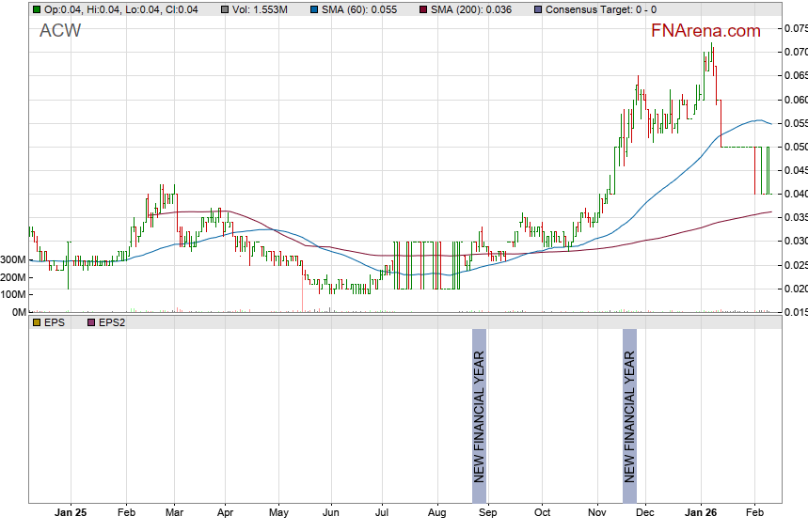Select the SMA (200): 0.036 legend text
This screenshot has width=808, height=532.
click(x=473, y=9)
